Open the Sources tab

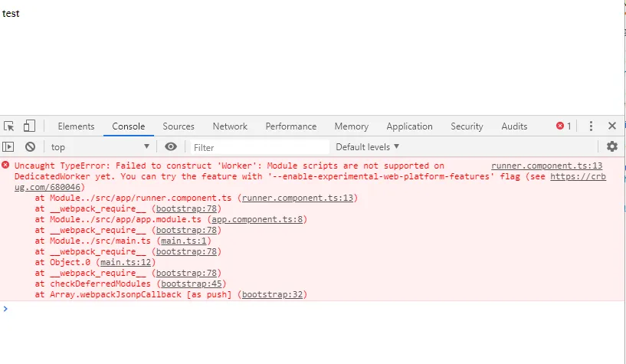point(178,126)
